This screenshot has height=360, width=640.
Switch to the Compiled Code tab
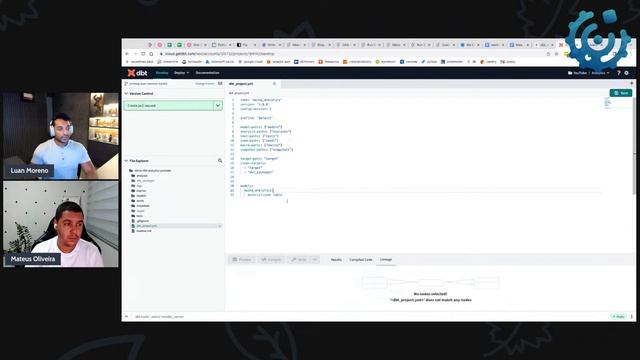pos(361,260)
